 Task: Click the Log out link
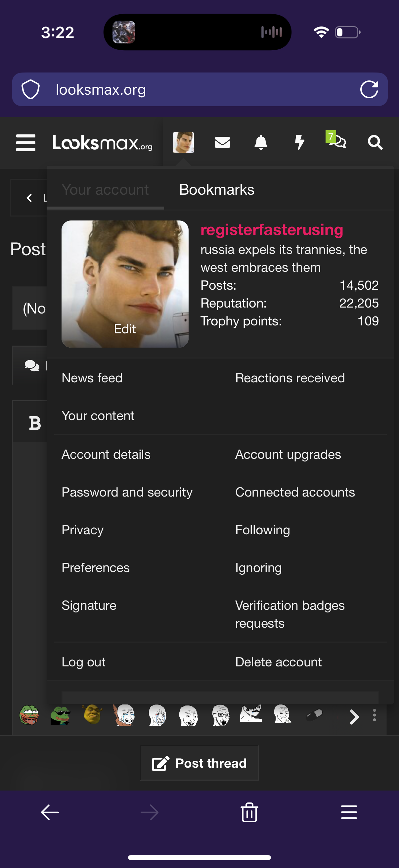pyautogui.click(x=83, y=662)
